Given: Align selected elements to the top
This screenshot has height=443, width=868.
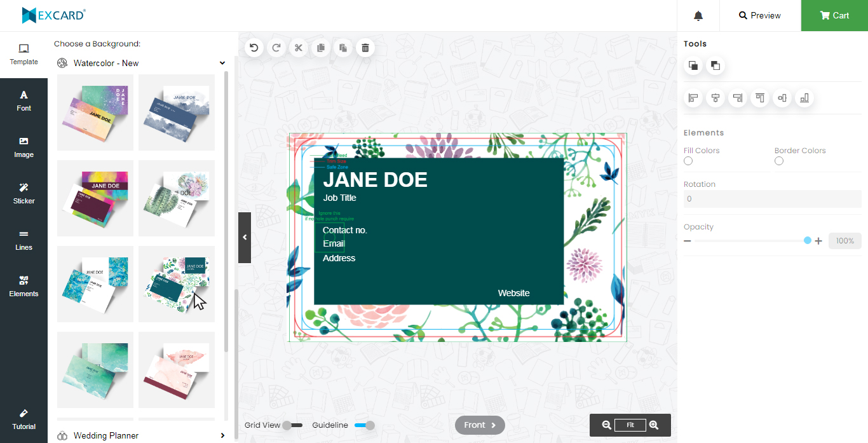Looking at the screenshot, I should pos(760,98).
